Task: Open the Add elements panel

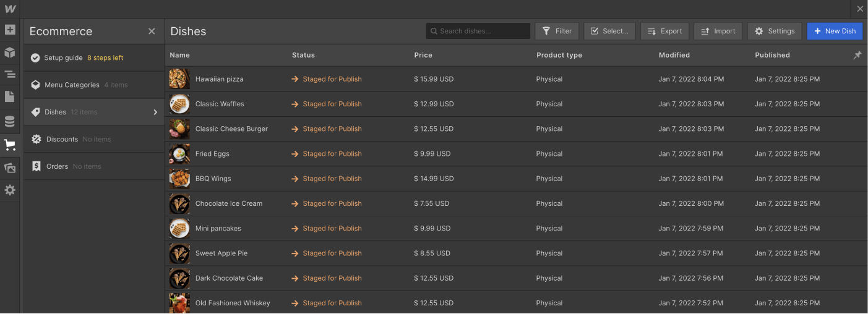Action: pyautogui.click(x=10, y=30)
